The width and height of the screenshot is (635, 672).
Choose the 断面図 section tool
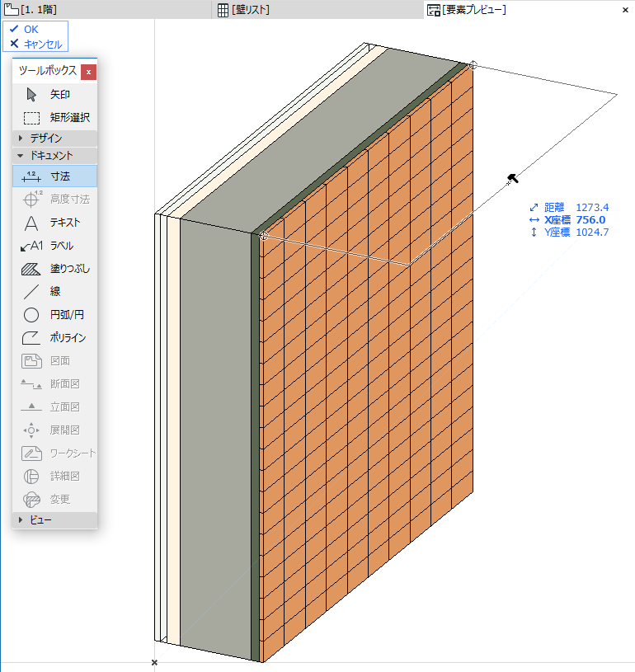pos(55,384)
